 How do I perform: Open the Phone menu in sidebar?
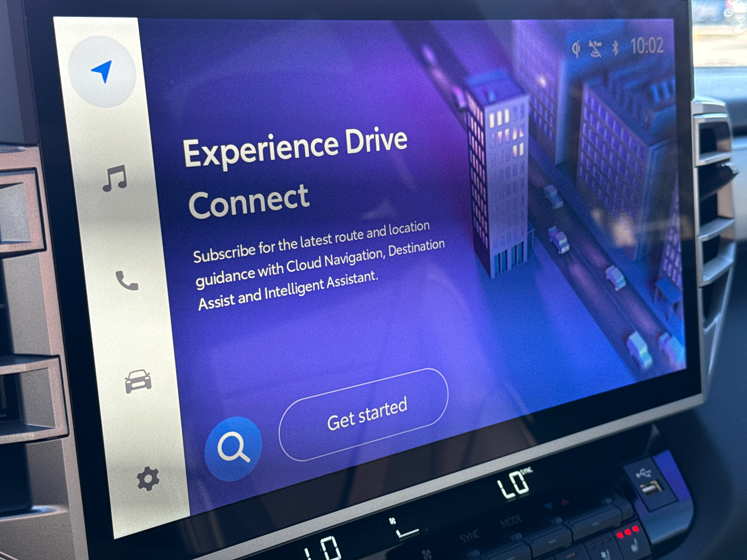point(127,280)
